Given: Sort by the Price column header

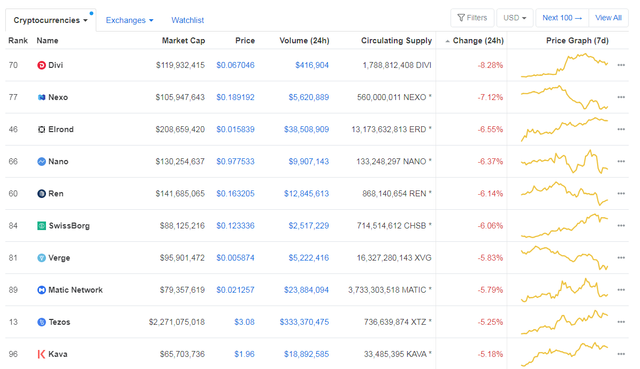Looking at the screenshot, I should 245,40.
